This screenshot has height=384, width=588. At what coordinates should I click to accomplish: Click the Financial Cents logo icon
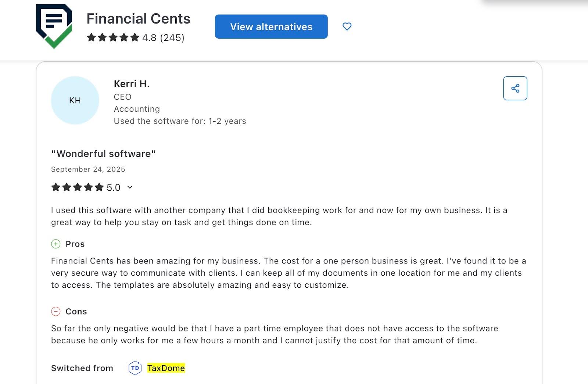[x=54, y=26]
